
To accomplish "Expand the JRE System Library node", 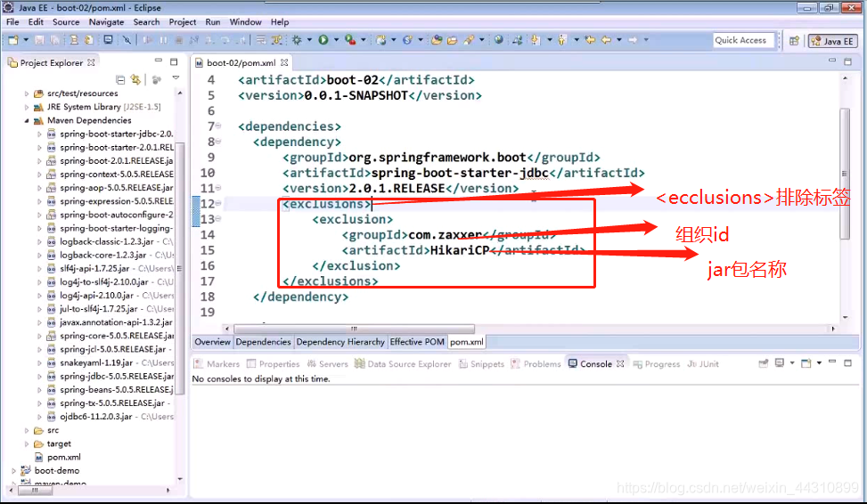I will pyautogui.click(x=27, y=107).
